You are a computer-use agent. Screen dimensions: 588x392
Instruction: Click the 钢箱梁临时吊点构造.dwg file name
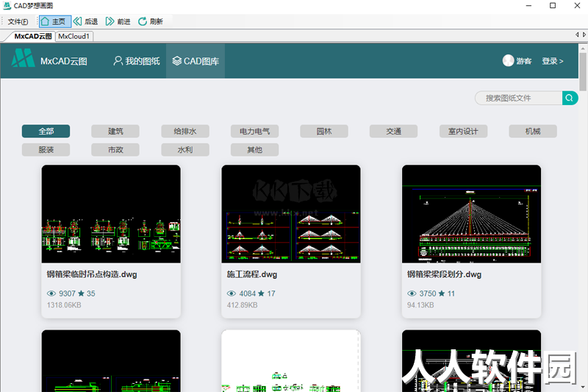[92, 274]
